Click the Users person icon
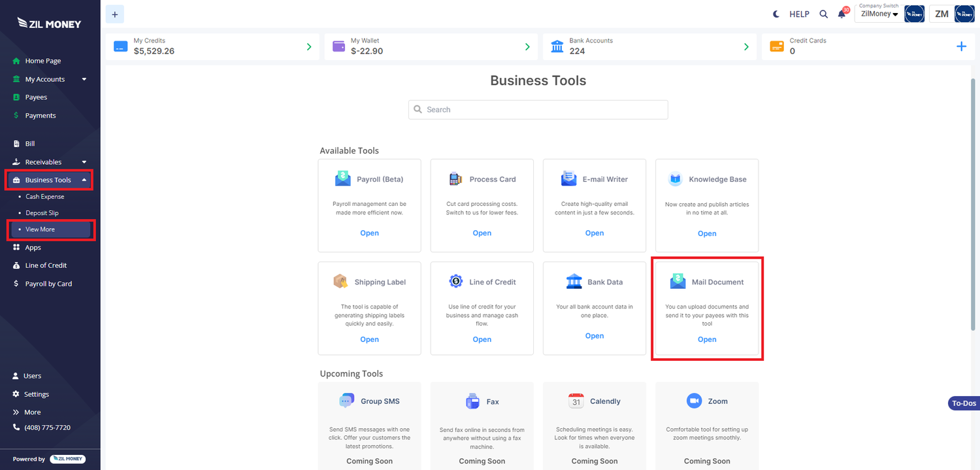Image resolution: width=980 pixels, height=470 pixels. tap(16, 376)
